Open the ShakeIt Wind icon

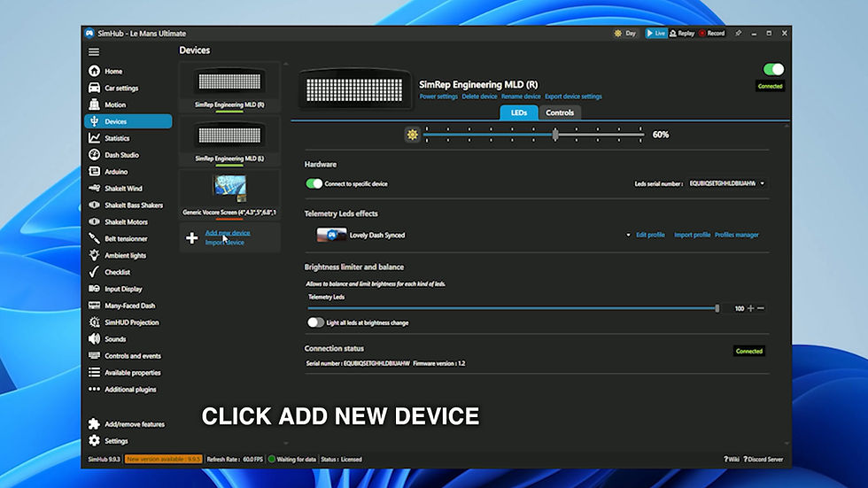pos(94,188)
